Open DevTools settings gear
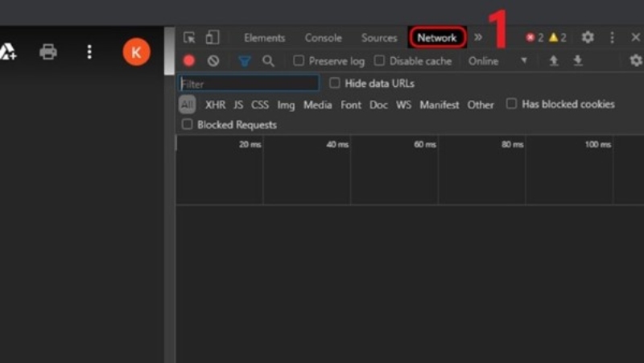This screenshot has height=363, width=644. point(588,38)
